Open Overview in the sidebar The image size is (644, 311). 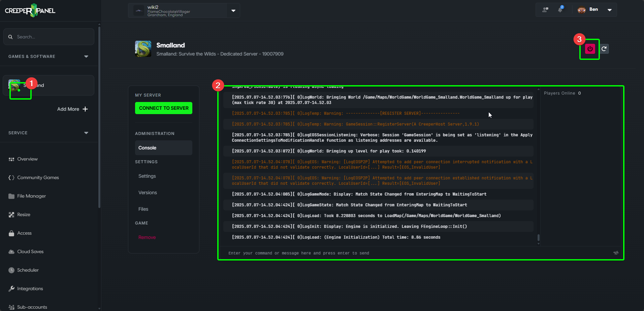click(x=27, y=159)
